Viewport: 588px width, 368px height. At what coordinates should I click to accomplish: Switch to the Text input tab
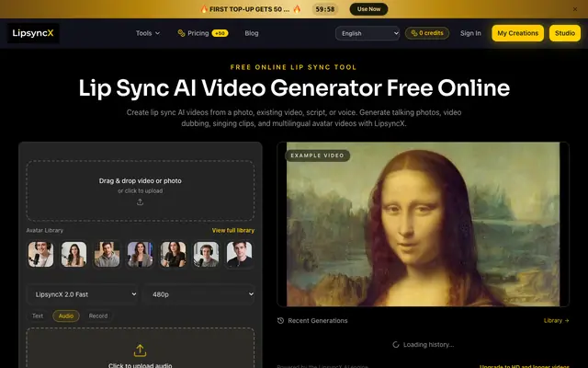pyautogui.click(x=38, y=316)
